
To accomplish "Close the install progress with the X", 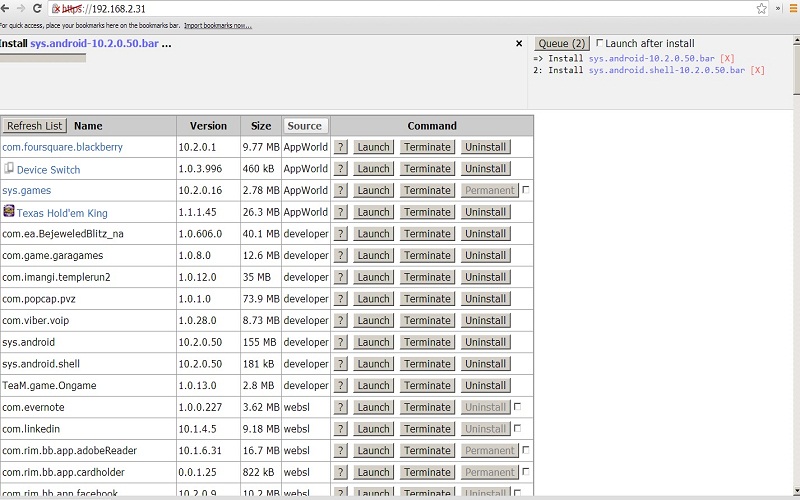I will [519, 44].
